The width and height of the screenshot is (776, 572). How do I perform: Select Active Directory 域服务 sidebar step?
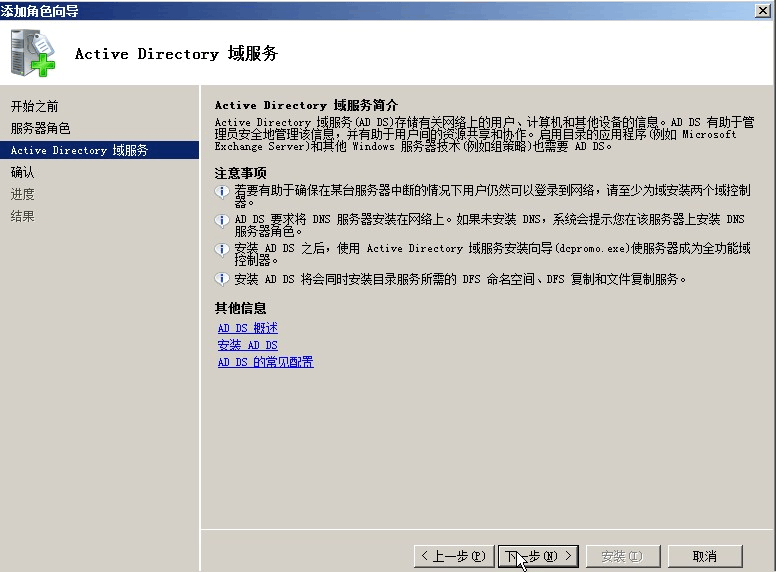click(x=99, y=150)
